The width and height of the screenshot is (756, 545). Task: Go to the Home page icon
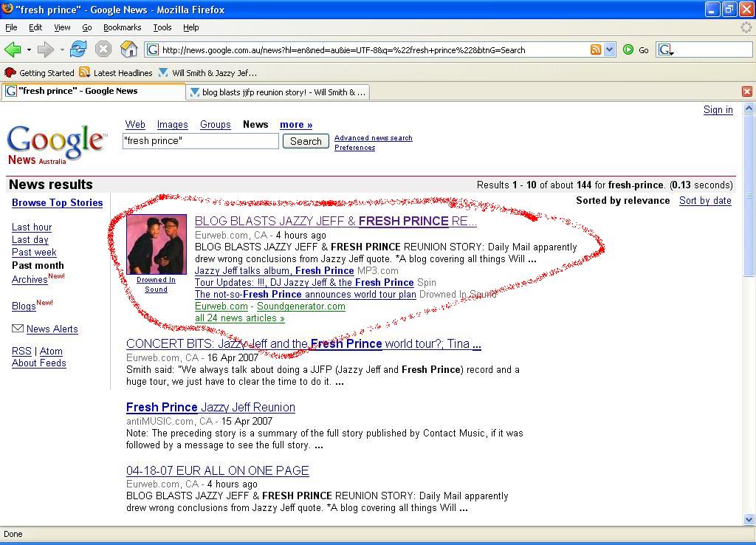pyautogui.click(x=128, y=49)
